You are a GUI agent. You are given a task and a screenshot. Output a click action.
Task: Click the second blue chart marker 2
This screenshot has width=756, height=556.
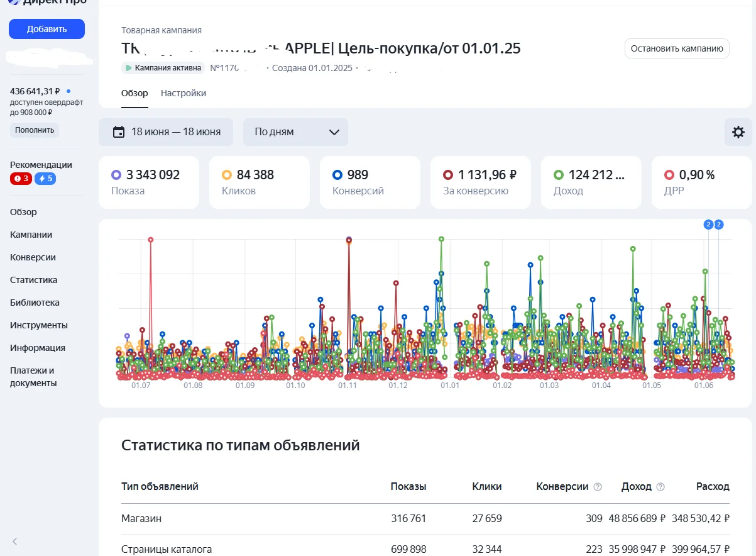(x=719, y=224)
